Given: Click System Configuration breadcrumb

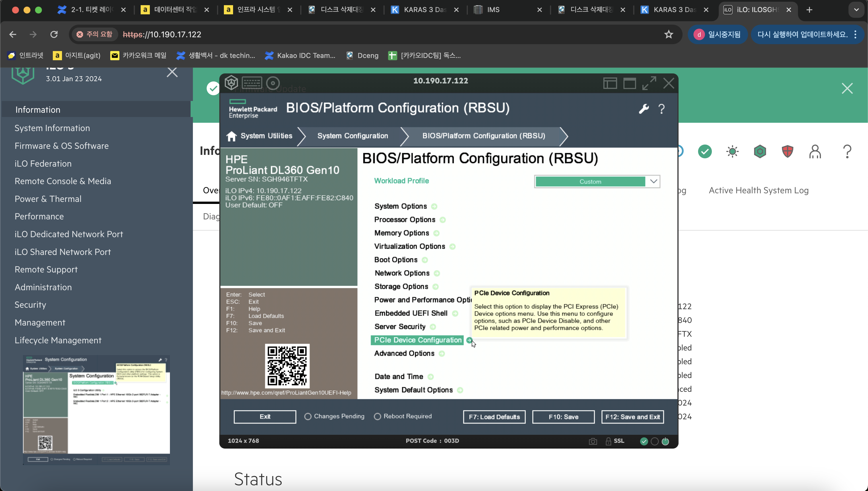Looking at the screenshot, I should [x=353, y=136].
